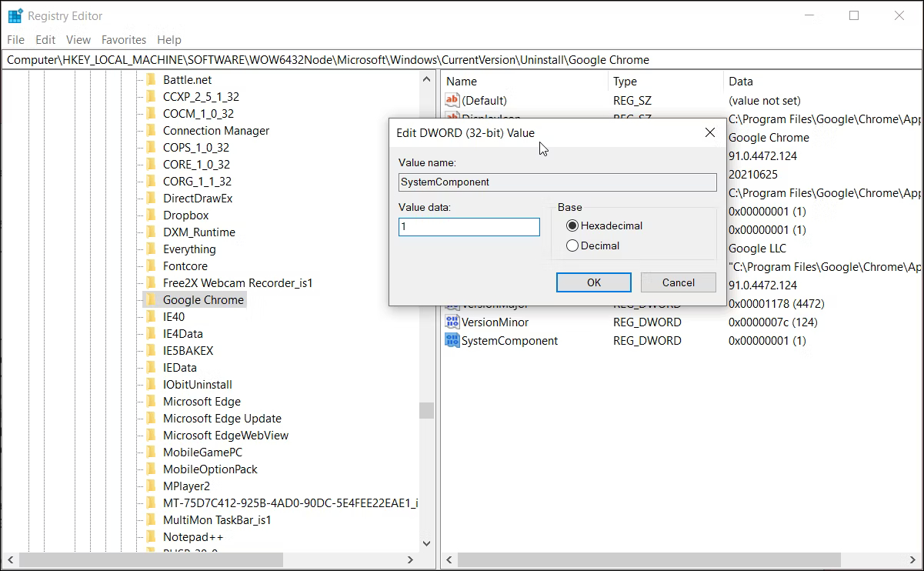Click the tree pane scroll down arrow
Screen dimensions: 924x571
[427, 543]
